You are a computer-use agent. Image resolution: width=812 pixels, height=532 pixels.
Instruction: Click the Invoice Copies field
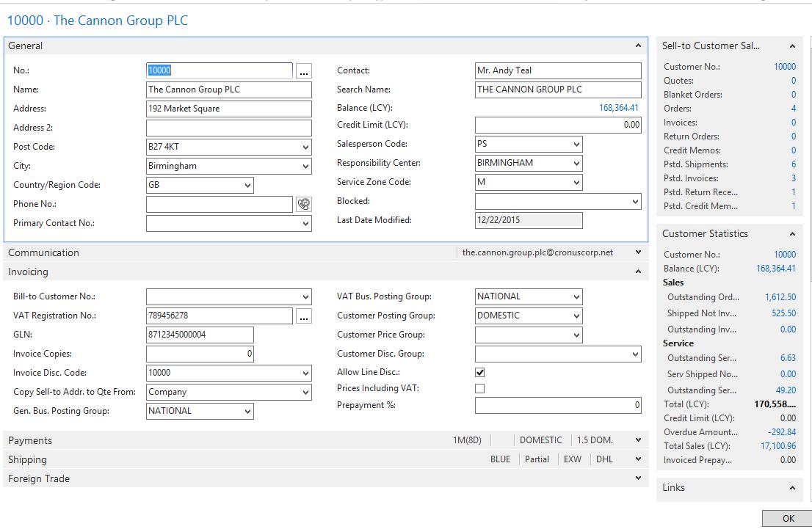click(200, 354)
